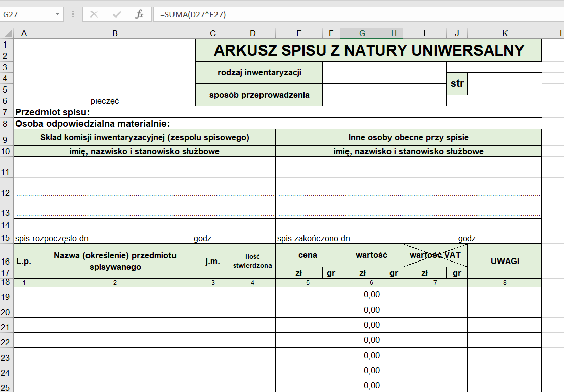Click the 0,00 value in row 22
Image resolution: width=564 pixels, height=392 pixels.
372,340
